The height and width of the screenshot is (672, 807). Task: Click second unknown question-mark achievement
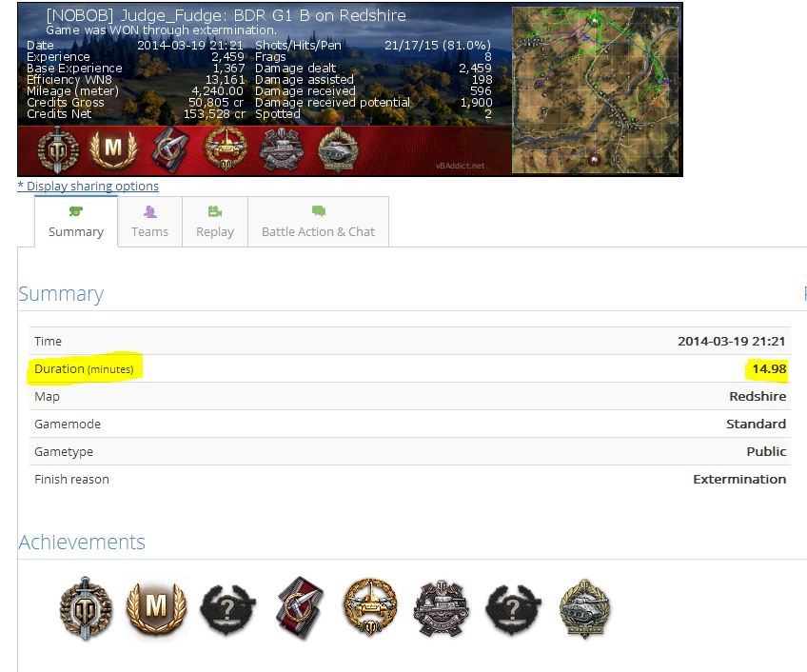coord(513,608)
